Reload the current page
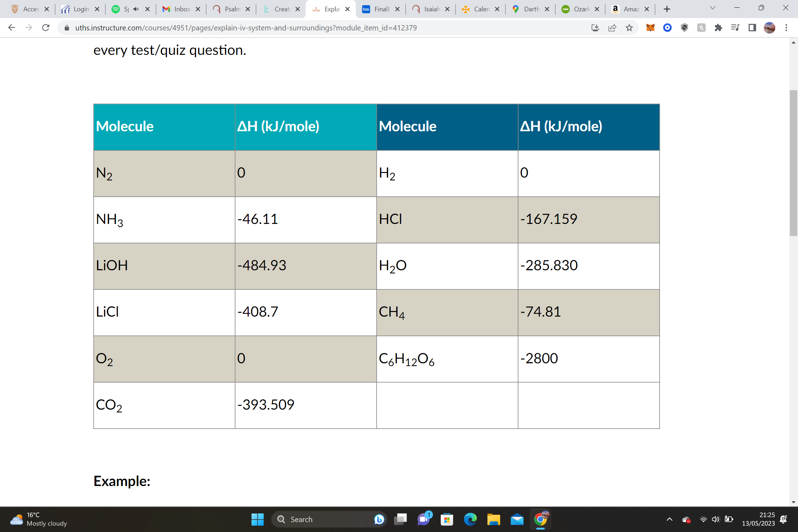The image size is (798, 532). point(46,28)
